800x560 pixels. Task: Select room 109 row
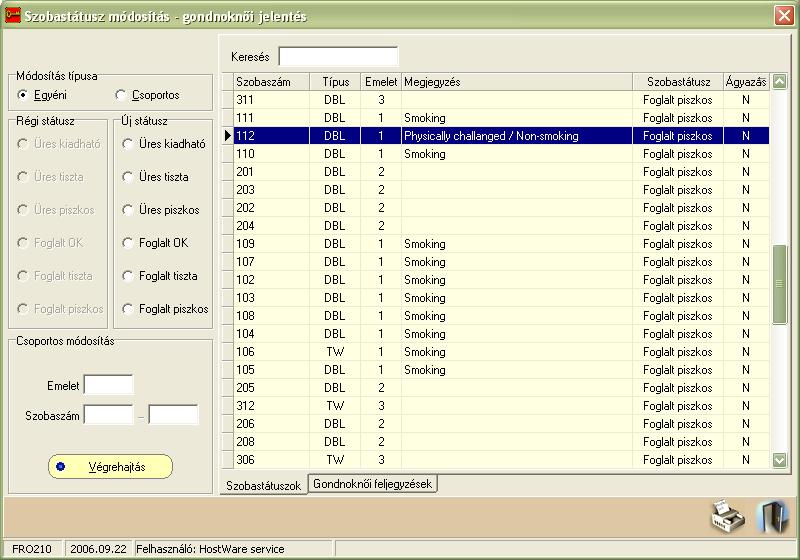[x=501, y=244]
